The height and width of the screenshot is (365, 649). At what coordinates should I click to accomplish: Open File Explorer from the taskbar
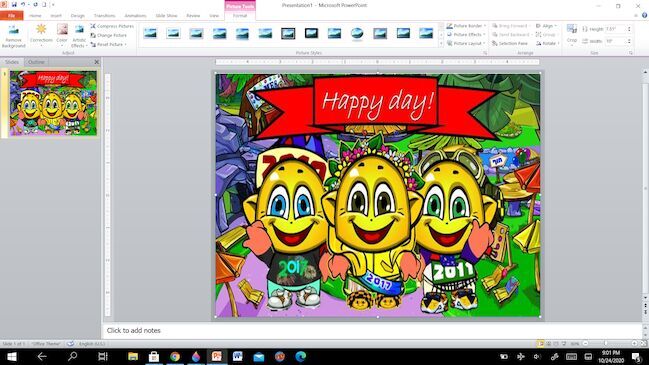point(133,356)
